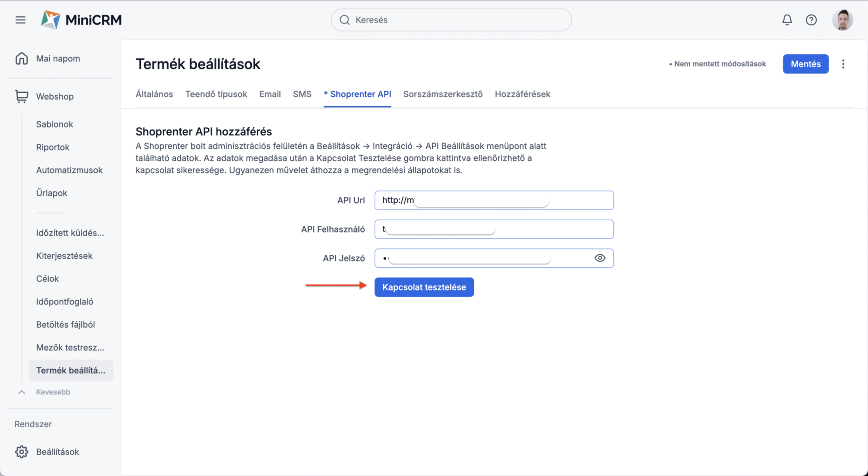Screen dimensions: 868x476
Task: Click the Termék beállítások page title
Action: pyautogui.click(x=198, y=64)
